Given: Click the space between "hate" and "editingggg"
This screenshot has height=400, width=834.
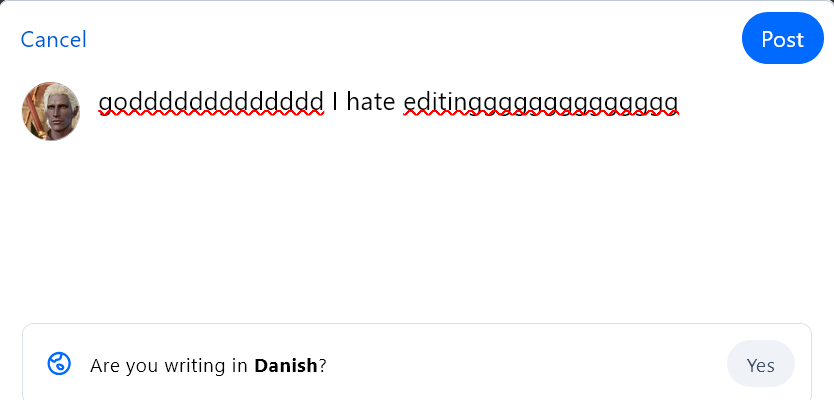Looking at the screenshot, I should pyautogui.click(x=400, y=101).
